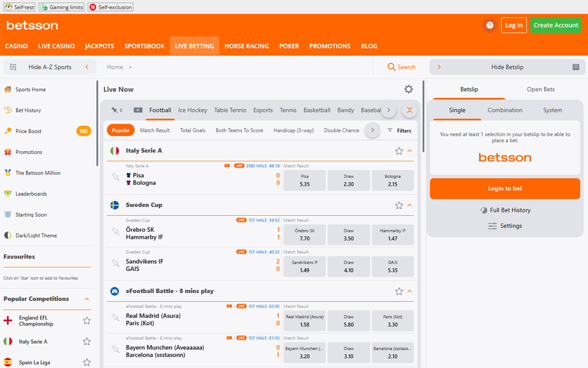Viewport: 588px width, 368px height.
Task: Collapse Popular Competitions list
Action: click(x=87, y=299)
